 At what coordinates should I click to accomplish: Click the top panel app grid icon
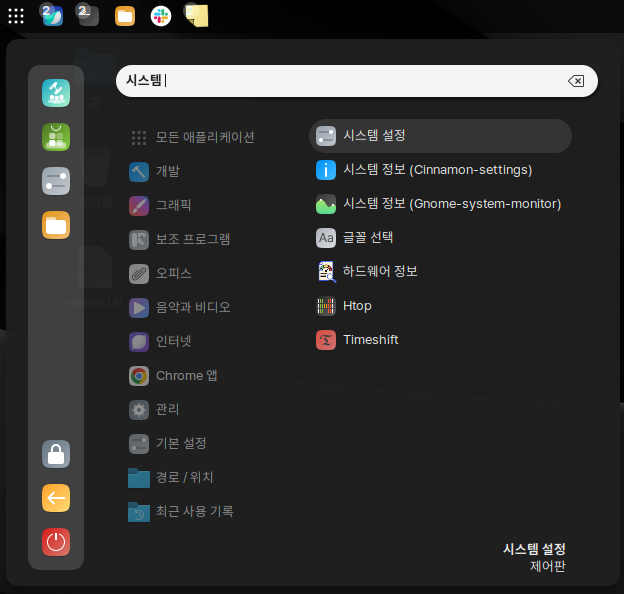[x=16, y=16]
